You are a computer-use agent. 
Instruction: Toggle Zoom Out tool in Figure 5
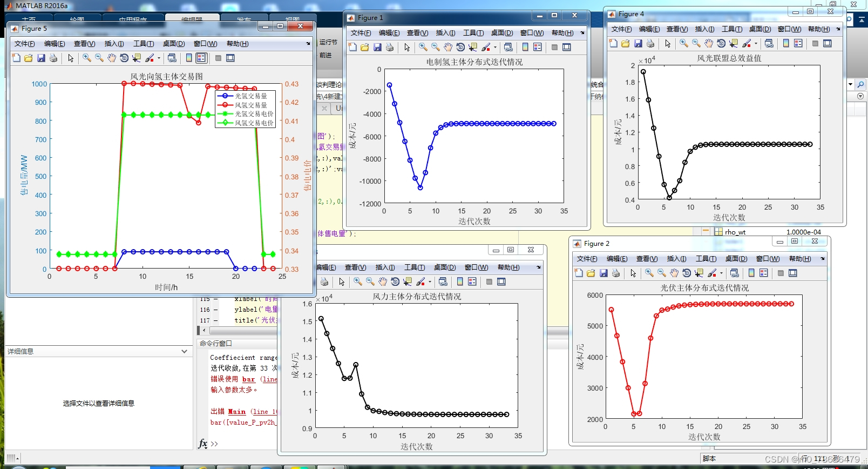coord(99,58)
